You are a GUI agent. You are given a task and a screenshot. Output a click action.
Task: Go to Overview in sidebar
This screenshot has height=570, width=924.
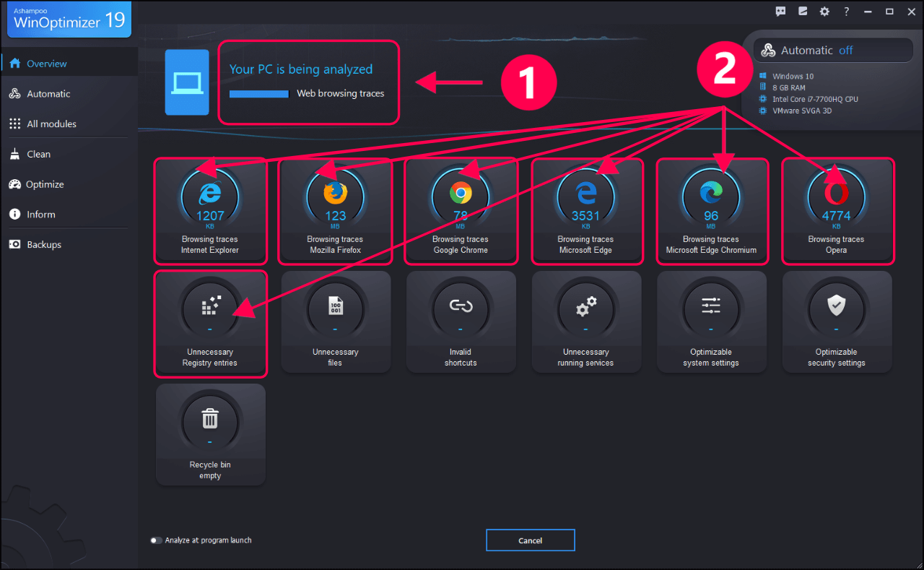click(69, 64)
